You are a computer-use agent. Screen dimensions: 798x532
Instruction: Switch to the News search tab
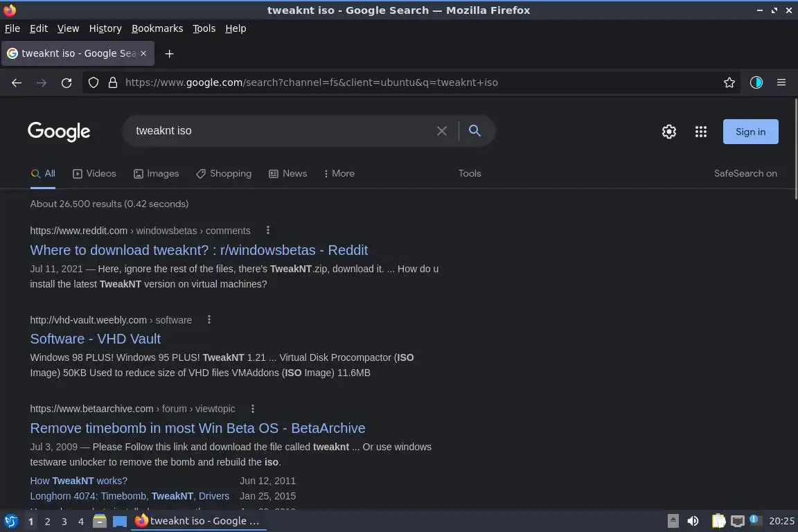[287, 174]
